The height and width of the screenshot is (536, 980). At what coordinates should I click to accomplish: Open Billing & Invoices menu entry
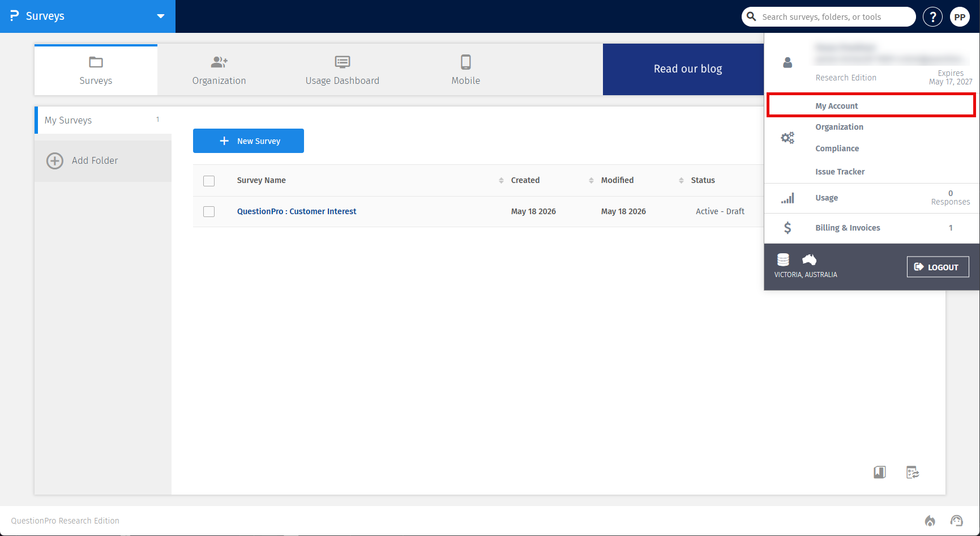tap(848, 228)
